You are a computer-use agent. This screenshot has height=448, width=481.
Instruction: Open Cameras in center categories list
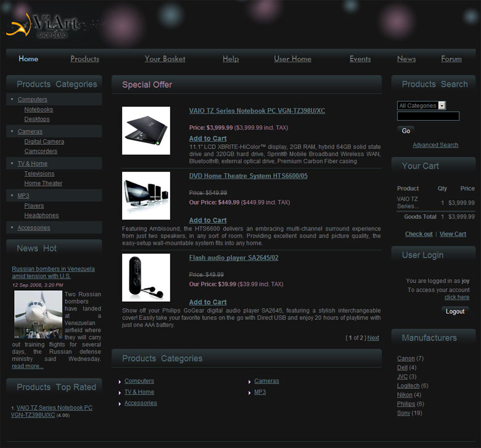(x=266, y=381)
